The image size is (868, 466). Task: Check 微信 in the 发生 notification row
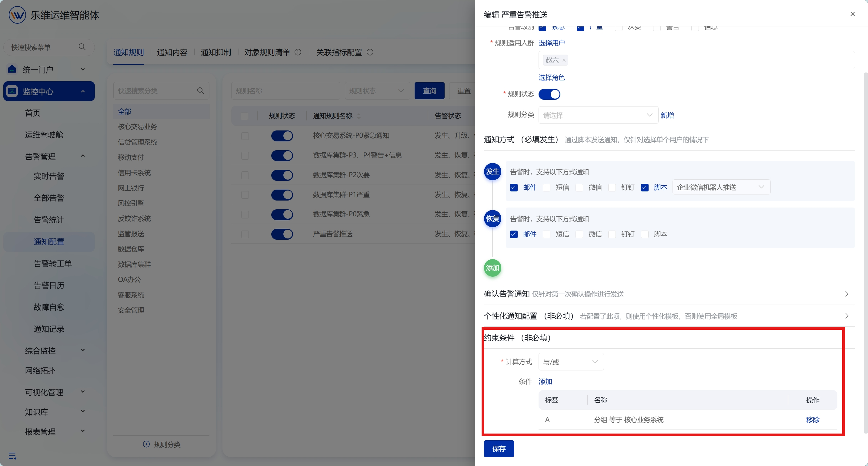coord(579,187)
